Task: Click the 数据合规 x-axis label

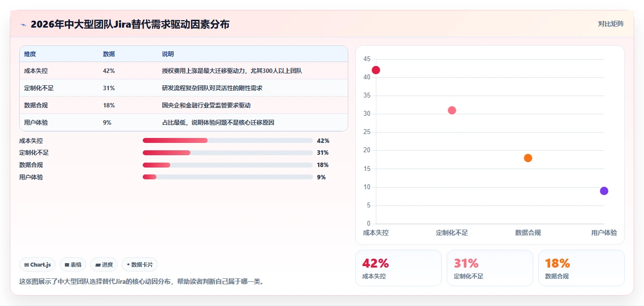Action: coord(528,233)
